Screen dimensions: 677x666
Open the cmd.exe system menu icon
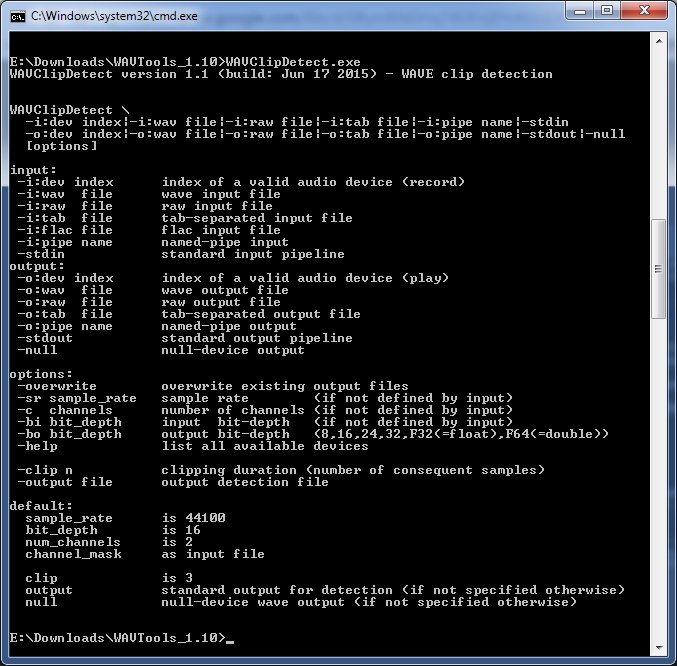point(18,16)
